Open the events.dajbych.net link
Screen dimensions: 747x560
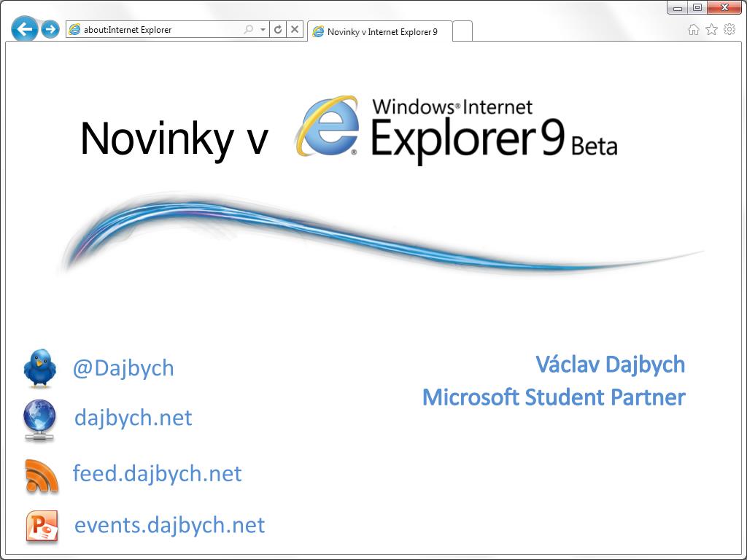169,525
